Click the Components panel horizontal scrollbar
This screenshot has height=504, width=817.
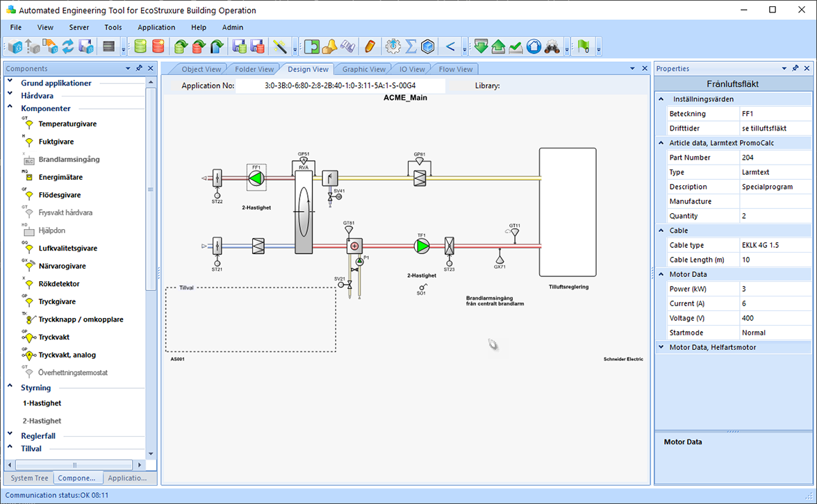(75, 465)
